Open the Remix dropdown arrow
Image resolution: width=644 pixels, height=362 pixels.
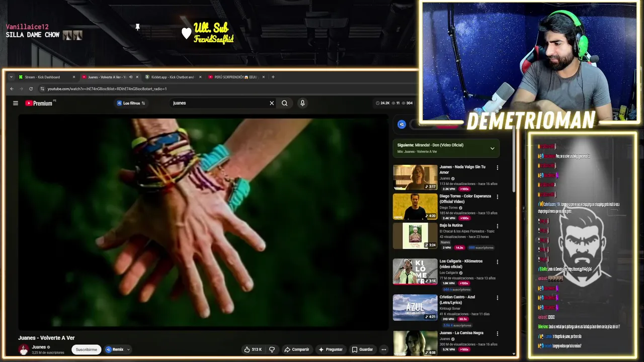[x=128, y=349]
